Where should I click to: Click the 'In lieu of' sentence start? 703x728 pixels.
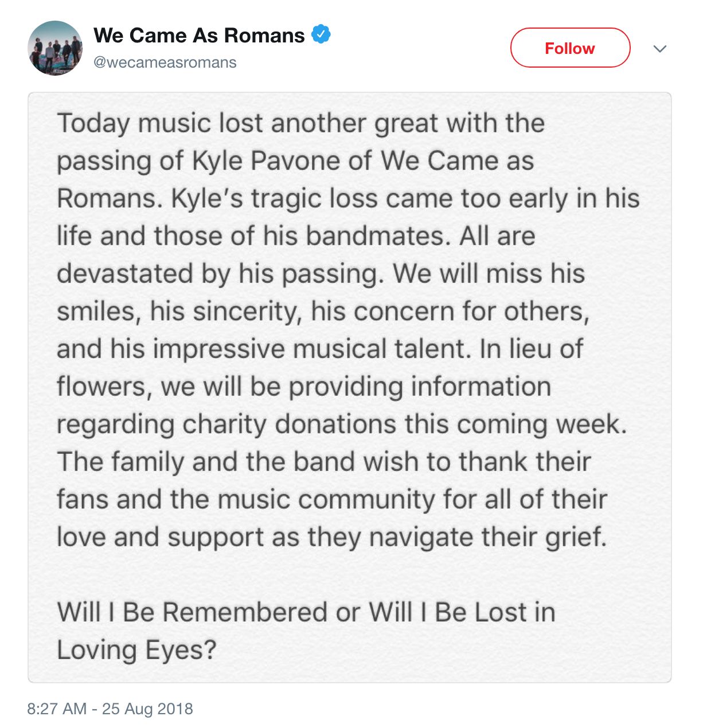pyautogui.click(x=532, y=349)
